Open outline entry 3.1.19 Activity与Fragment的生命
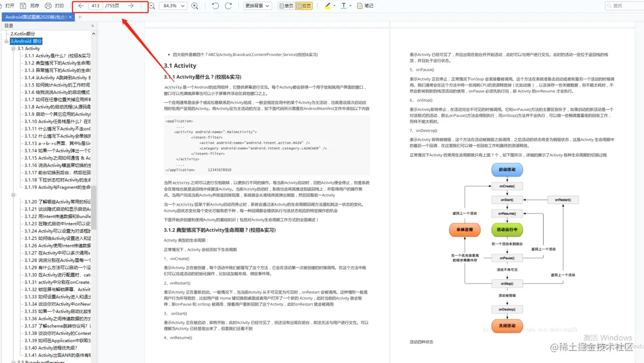The width and height of the screenshot is (644, 363). pos(57,187)
